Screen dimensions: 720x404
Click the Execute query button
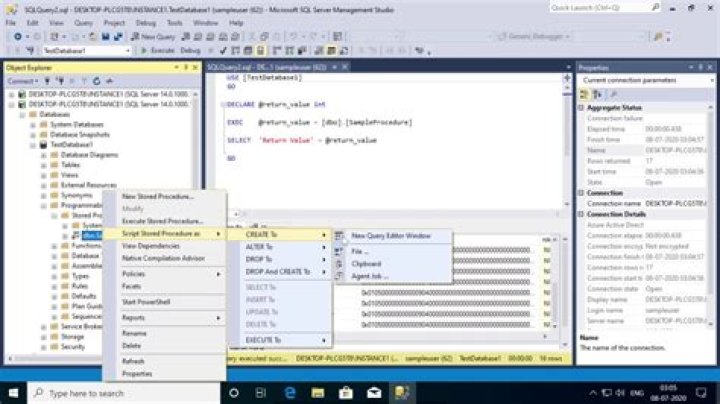(158, 50)
